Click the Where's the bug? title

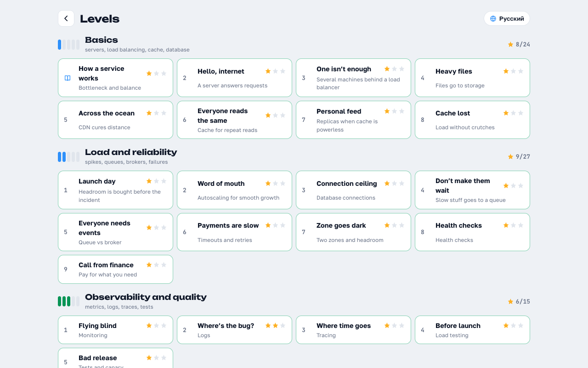pyautogui.click(x=226, y=326)
